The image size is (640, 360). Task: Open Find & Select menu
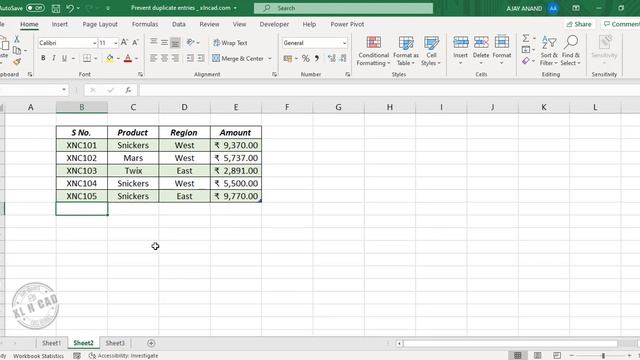coord(570,51)
